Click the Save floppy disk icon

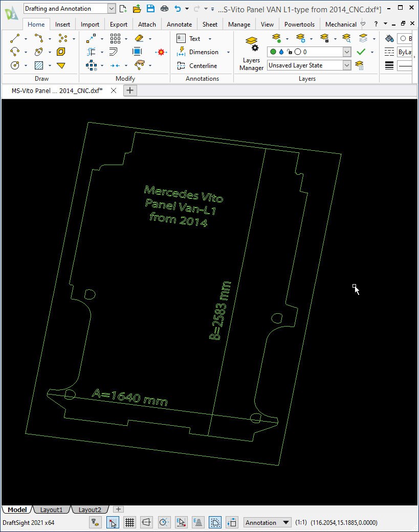coord(151,9)
